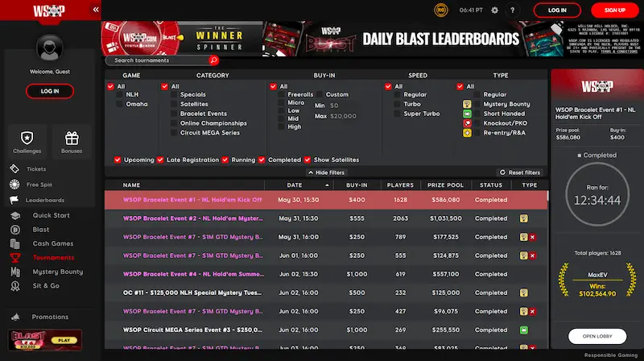Open Tickets from the sidebar
Viewport: 644px width, 361px height.
pyautogui.click(x=29, y=169)
